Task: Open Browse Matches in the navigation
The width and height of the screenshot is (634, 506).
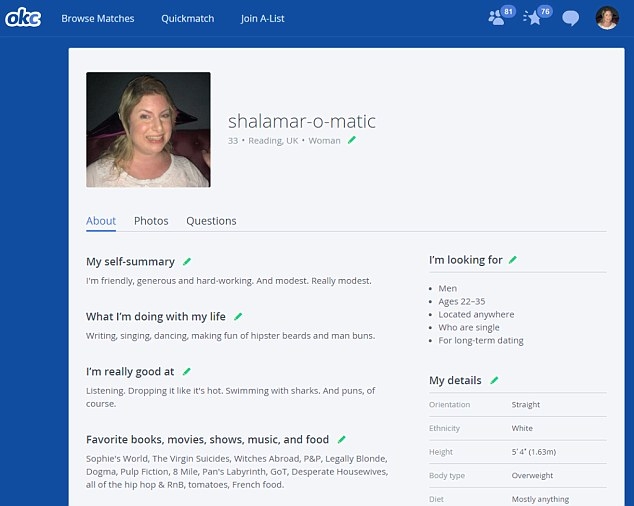Action: pyautogui.click(x=98, y=19)
